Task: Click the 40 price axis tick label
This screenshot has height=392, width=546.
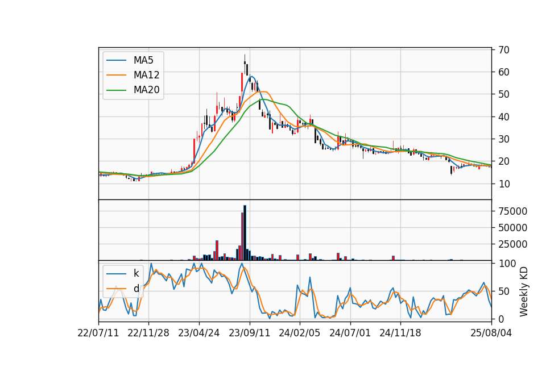Action: click(x=504, y=117)
